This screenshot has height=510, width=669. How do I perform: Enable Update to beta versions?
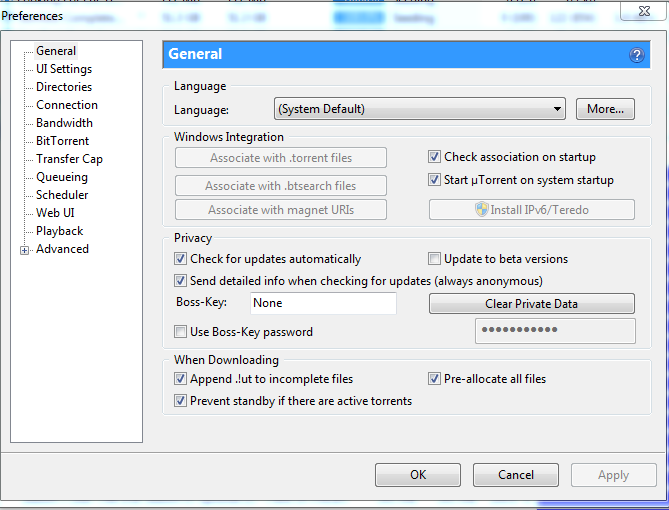[435, 259]
